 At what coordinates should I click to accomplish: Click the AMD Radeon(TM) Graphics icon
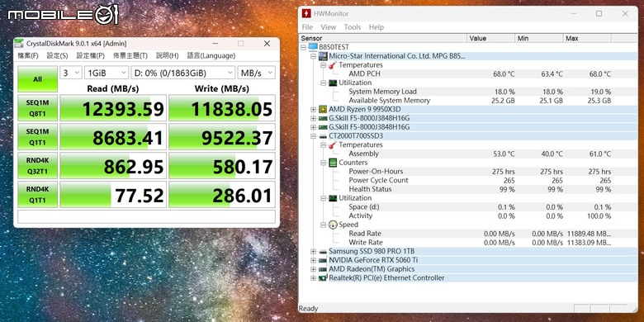click(323, 269)
